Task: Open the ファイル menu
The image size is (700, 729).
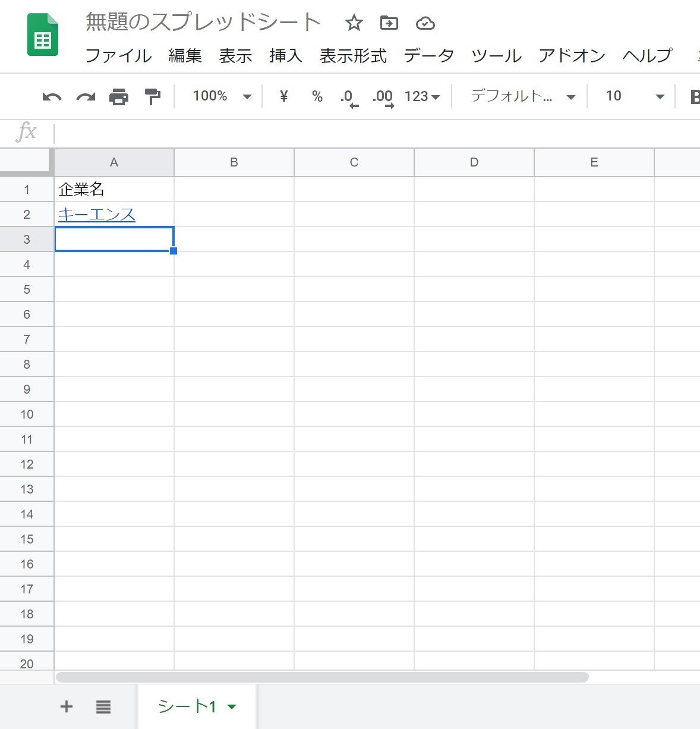Action: pos(118,56)
